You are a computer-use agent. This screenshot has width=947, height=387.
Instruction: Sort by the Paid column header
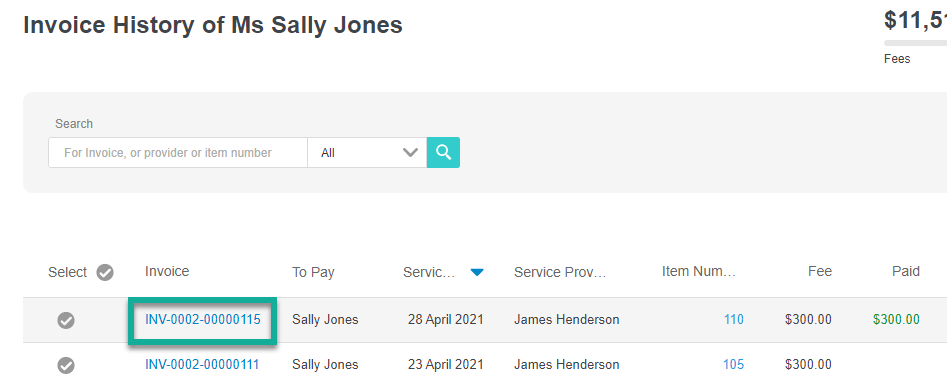[x=906, y=272]
